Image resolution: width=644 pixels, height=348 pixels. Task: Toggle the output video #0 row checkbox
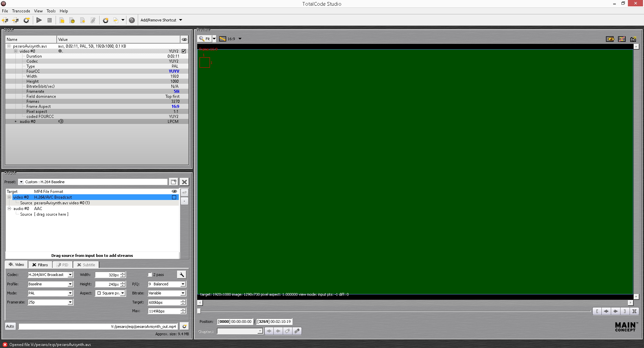click(174, 197)
